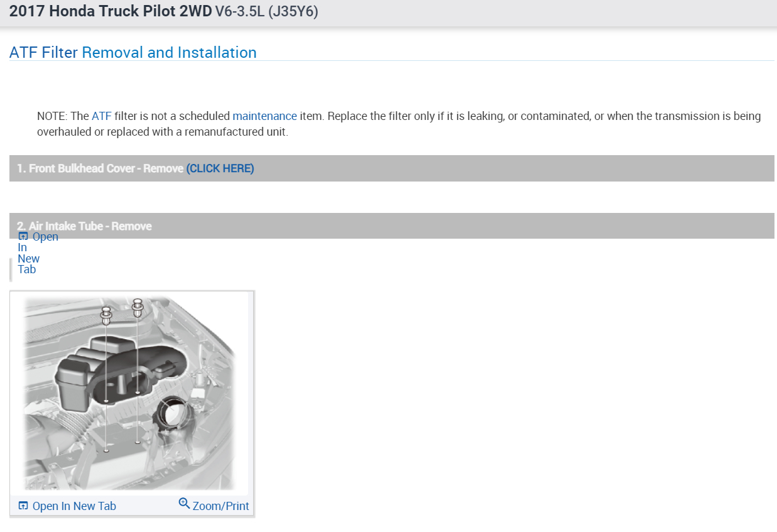Open the (CLICK HERE) link

click(x=220, y=168)
